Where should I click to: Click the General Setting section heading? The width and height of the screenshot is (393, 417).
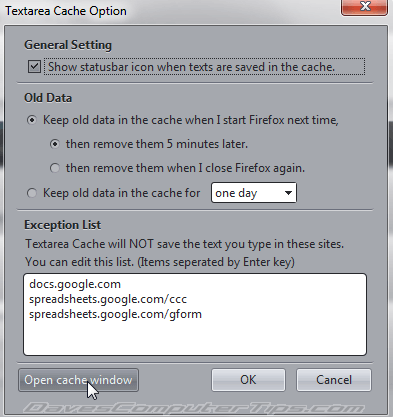click(x=68, y=45)
